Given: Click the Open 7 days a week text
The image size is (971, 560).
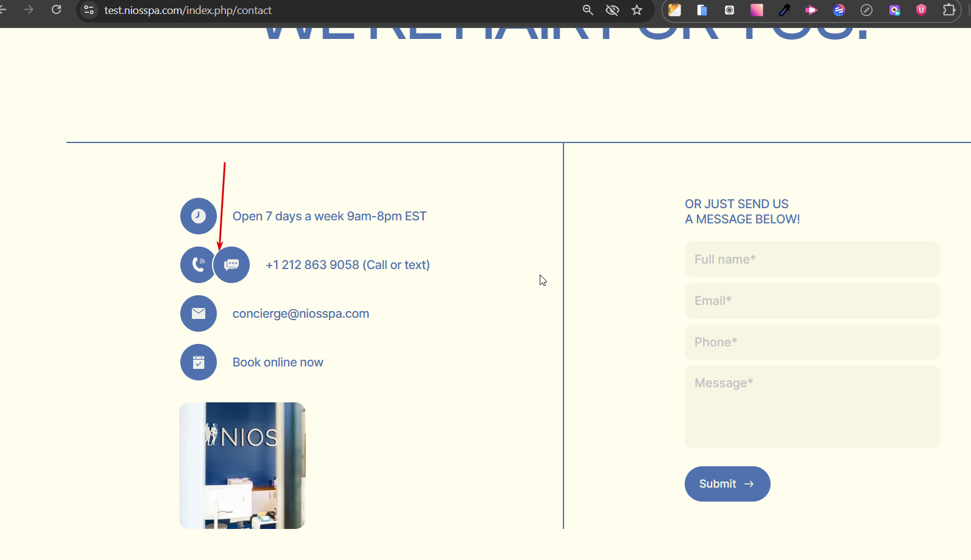Looking at the screenshot, I should (330, 216).
